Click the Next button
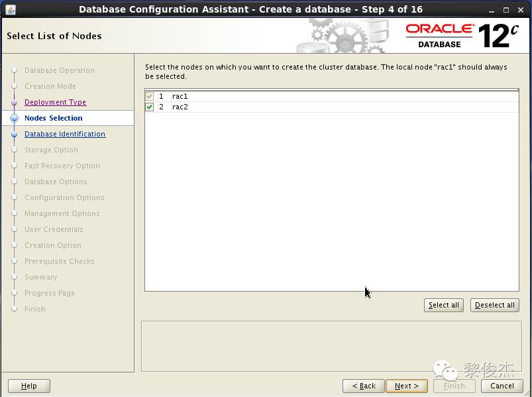Image resolution: width=532 pixels, height=397 pixels. click(407, 386)
